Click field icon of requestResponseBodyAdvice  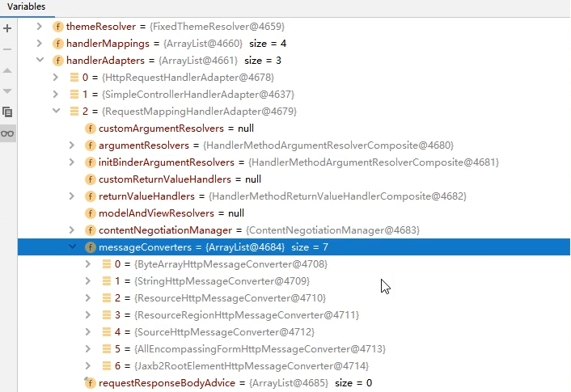coord(90,383)
